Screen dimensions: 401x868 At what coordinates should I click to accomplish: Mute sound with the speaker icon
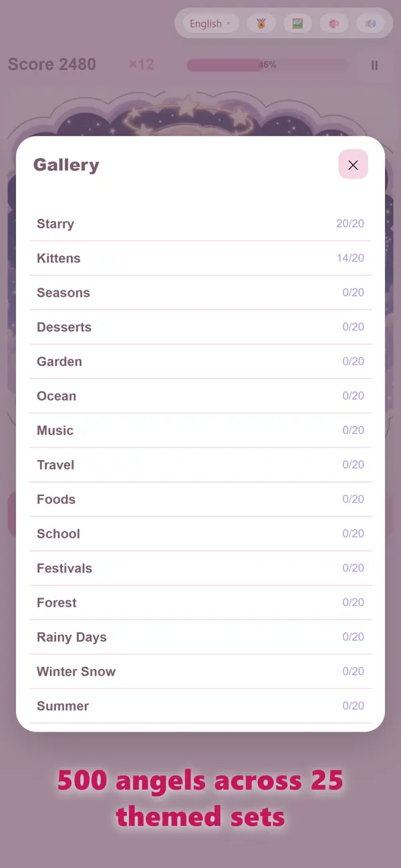point(370,23)
